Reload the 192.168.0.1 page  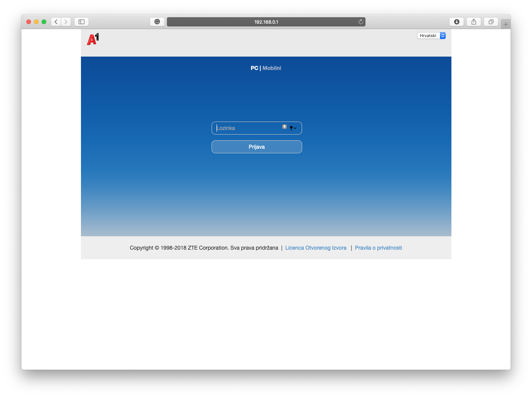click(360, 22)
